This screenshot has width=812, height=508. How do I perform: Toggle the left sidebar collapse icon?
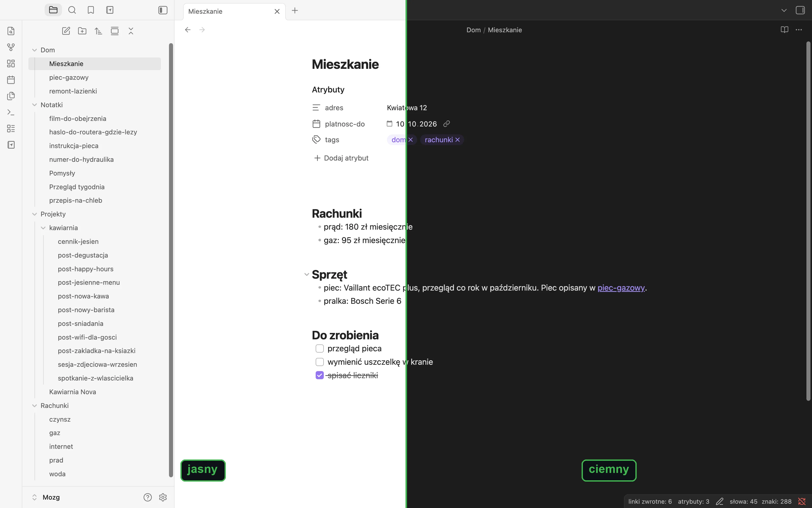(x=163, y=10)
